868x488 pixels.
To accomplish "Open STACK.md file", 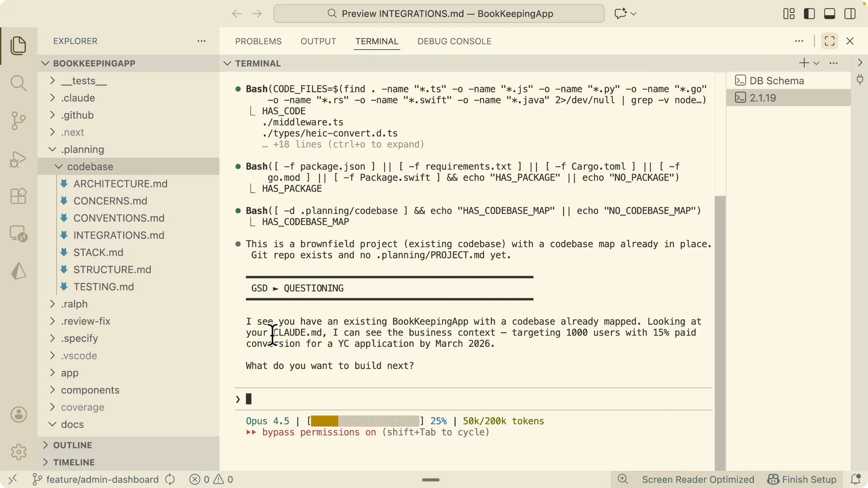I will (x=128, y=253).
